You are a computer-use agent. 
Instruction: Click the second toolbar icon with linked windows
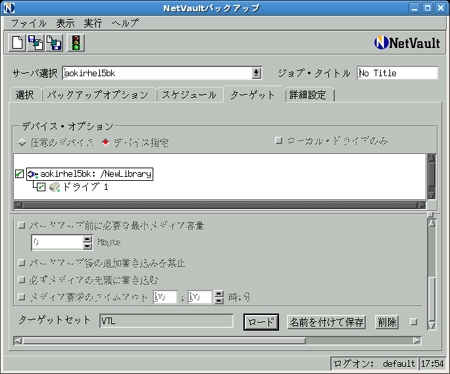(36, 43)
